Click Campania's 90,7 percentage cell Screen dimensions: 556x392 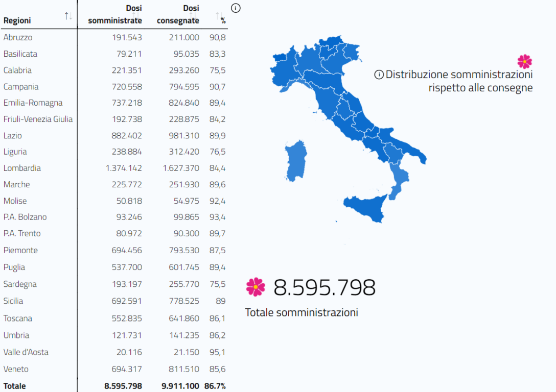[x=217, y=86]
